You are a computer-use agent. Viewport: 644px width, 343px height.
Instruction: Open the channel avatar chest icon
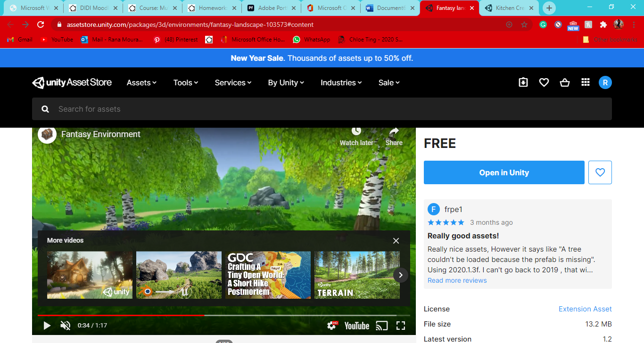(47, 134)
